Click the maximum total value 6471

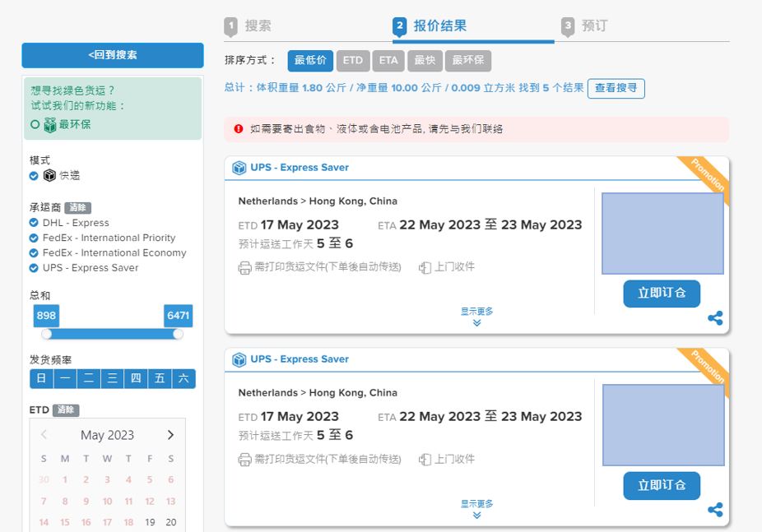(x=179, y=316)
